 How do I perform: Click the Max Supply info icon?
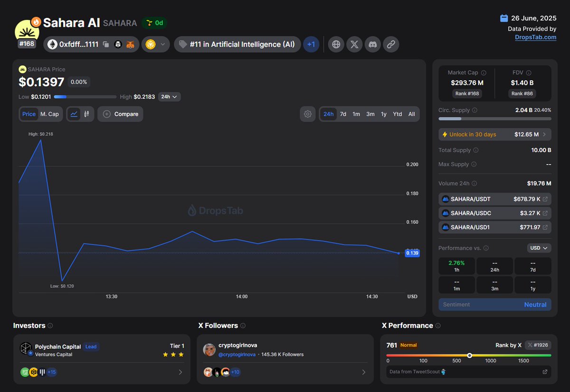click(x=474, y=164)
